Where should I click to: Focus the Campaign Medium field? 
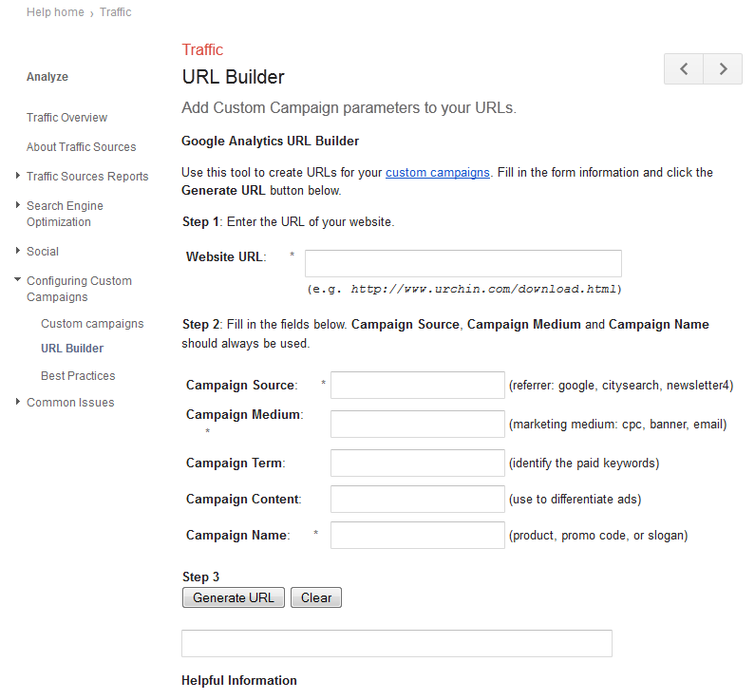(x=418, y=425)
